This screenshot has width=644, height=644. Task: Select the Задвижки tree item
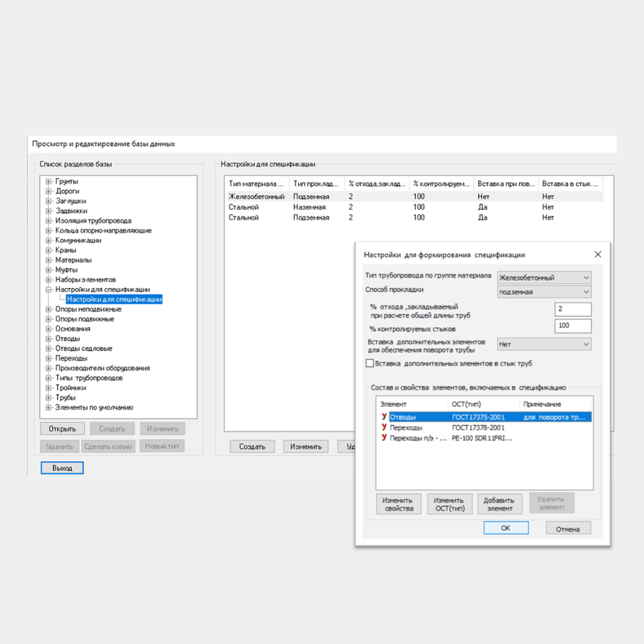[71, 211]
